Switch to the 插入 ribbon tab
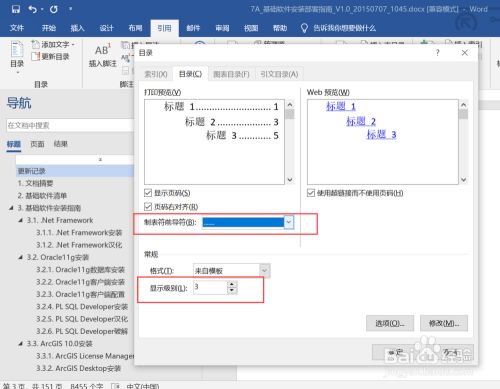The width and height of the screenshot is (500, 389). 77,28
